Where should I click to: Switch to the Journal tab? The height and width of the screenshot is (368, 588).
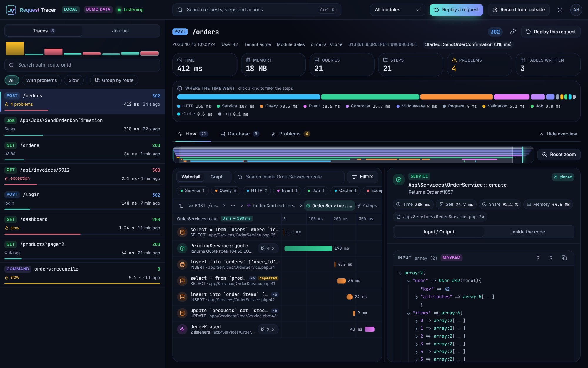point(120,31)
